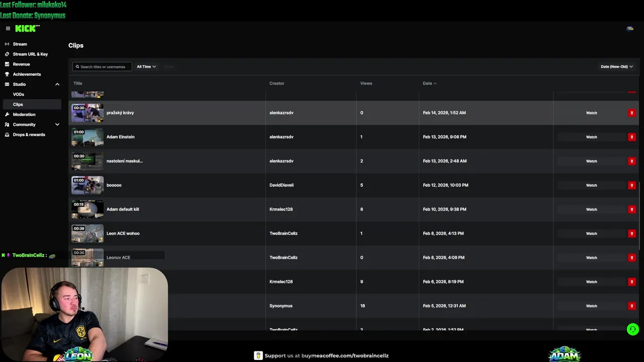Delete the Leonuv ACE clip
The width and height of the screenshot is (644, 362).
click(631, 257)
